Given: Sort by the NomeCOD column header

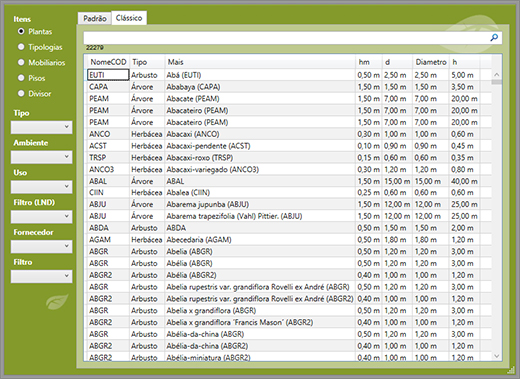Looking at the screenshot, I should (x=108, y=62).
